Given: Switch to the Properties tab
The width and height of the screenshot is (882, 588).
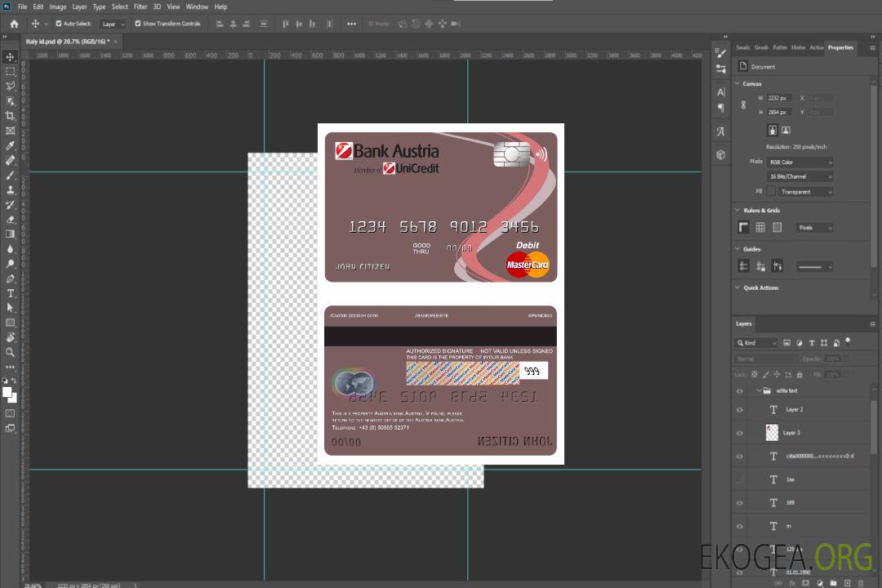Looking at the screenshot, I should click(840, 48).
